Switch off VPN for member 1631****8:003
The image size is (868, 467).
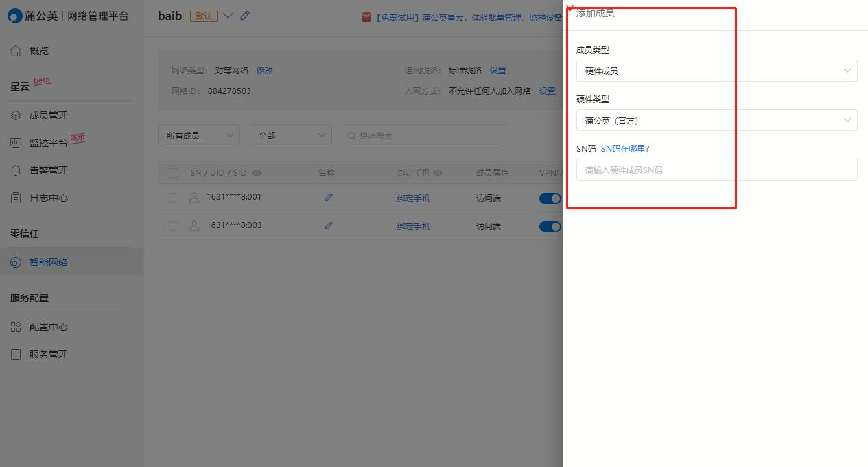pyautogui.click(x=550, y=225)
